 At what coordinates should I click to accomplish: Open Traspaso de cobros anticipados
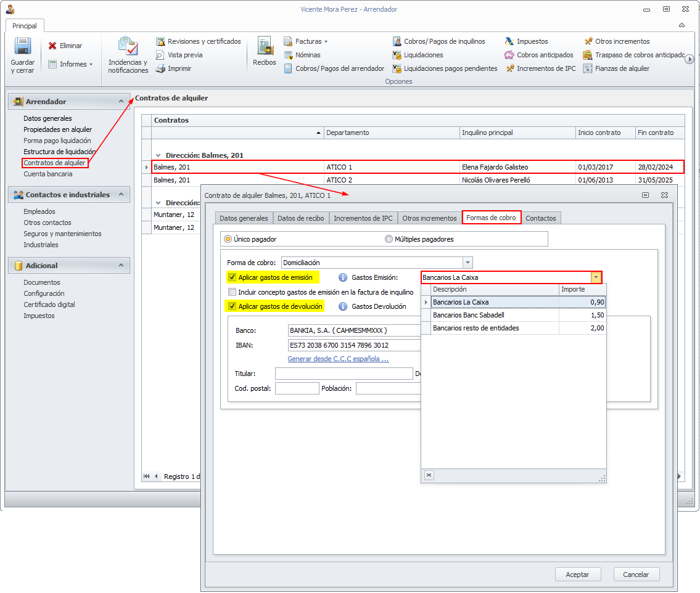click(634, 55)
